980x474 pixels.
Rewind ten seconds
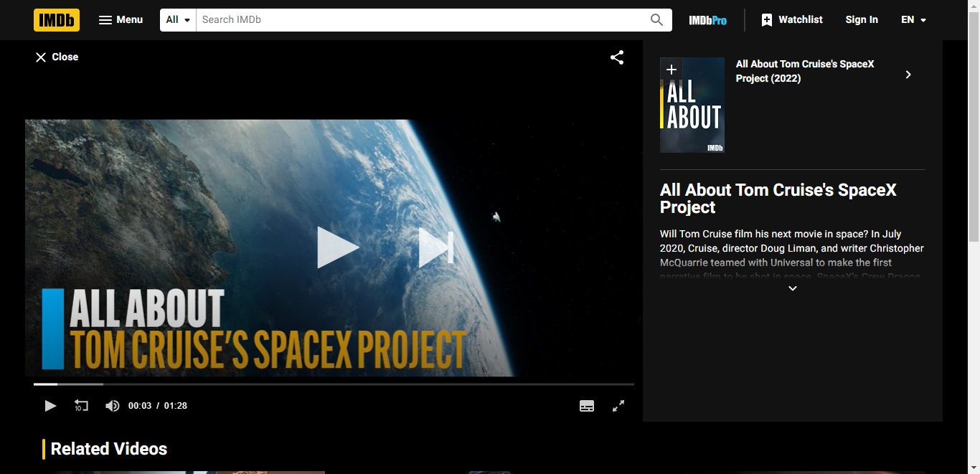coord(81,406)
